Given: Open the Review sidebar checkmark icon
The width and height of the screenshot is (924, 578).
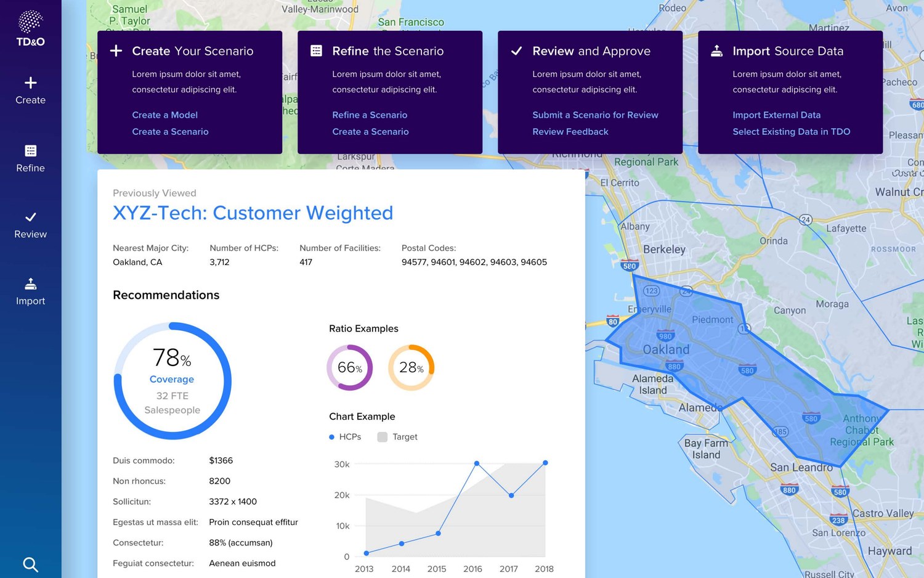Looking at the screenshot, I should pyautogui.click(x=31, y=217).
